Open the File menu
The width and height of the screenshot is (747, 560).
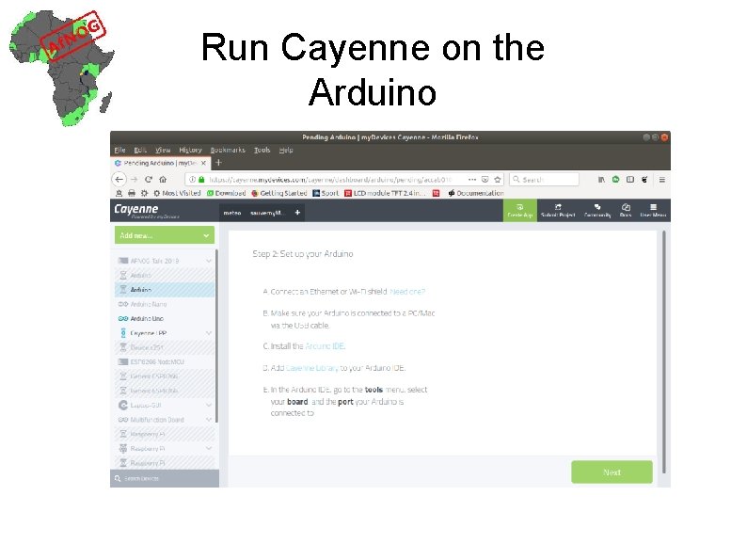pyautogui.click(x=119, y=150)
